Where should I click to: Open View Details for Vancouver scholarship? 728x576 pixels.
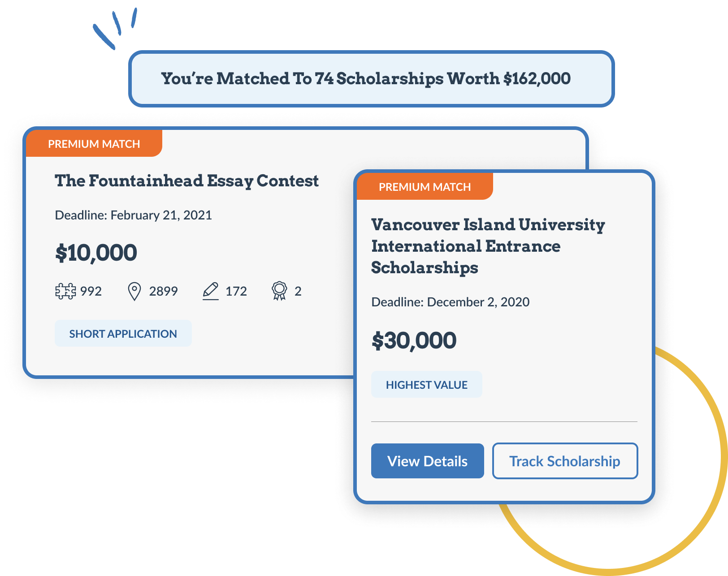pyautogui.click(x=427, y=461)
